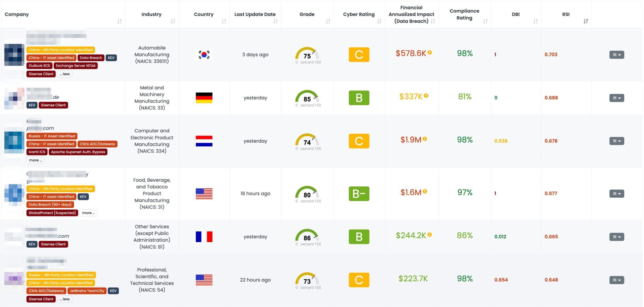Click the South Korea flag icon
Image resolution: width=644 pixels, height=307 pixels.
tap(204, 54)
